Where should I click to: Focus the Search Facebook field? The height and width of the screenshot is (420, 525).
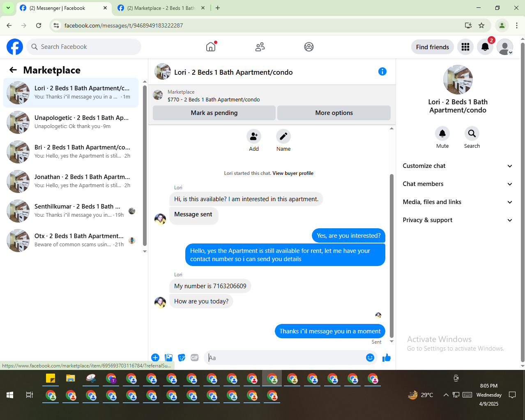coord(84,47)
